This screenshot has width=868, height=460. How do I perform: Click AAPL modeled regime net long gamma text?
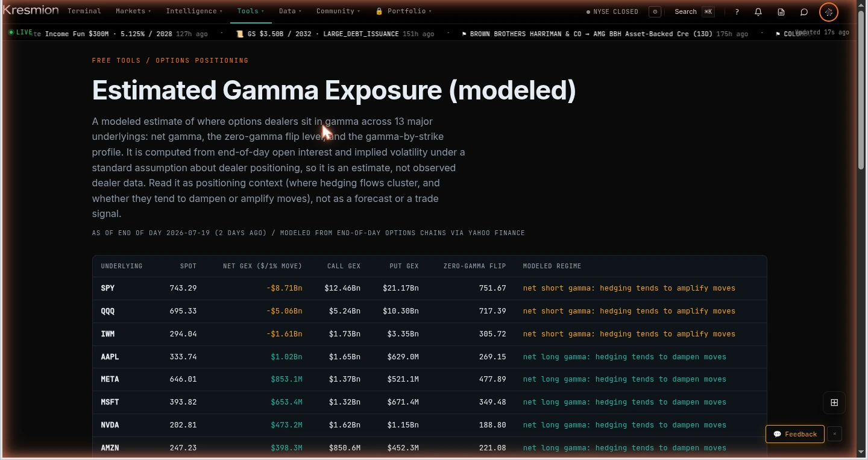[624, 357]
